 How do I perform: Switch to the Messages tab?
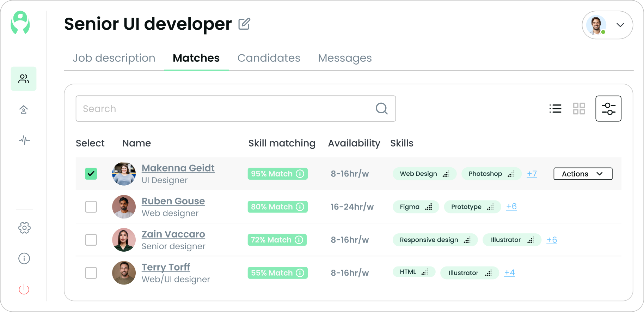(x=345, y=58)
